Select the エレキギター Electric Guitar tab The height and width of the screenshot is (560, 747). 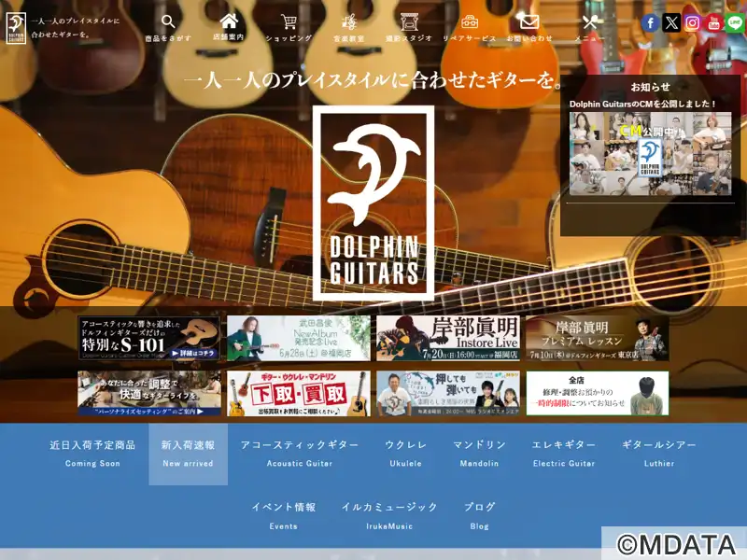(x=564, y=454)
